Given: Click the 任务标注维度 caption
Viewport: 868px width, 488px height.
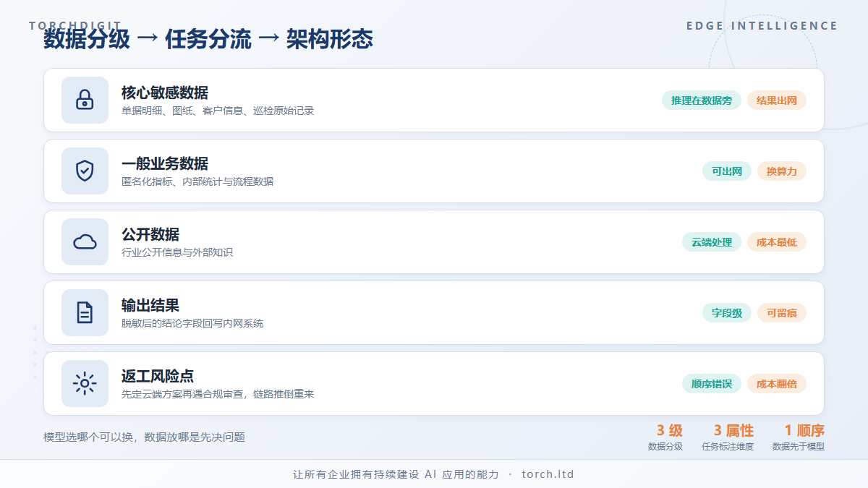Looking at the screenshot, I should click(x=728, y=447).
